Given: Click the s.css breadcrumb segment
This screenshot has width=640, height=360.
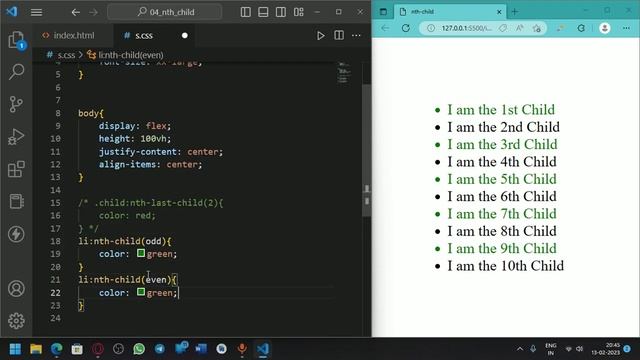Looking at the screenshot, I should coord(66,55).
